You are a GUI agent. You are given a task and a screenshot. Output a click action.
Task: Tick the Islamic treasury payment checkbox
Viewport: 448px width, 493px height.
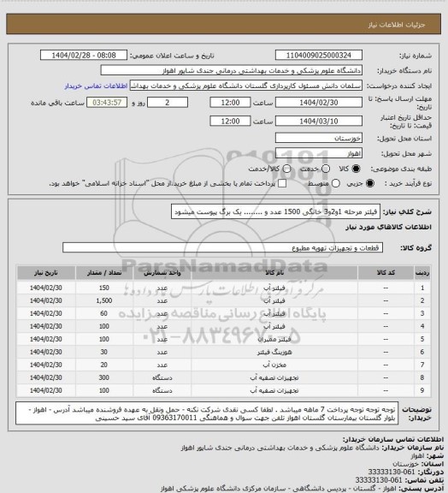pyautogui.click(x=282, y=183)
